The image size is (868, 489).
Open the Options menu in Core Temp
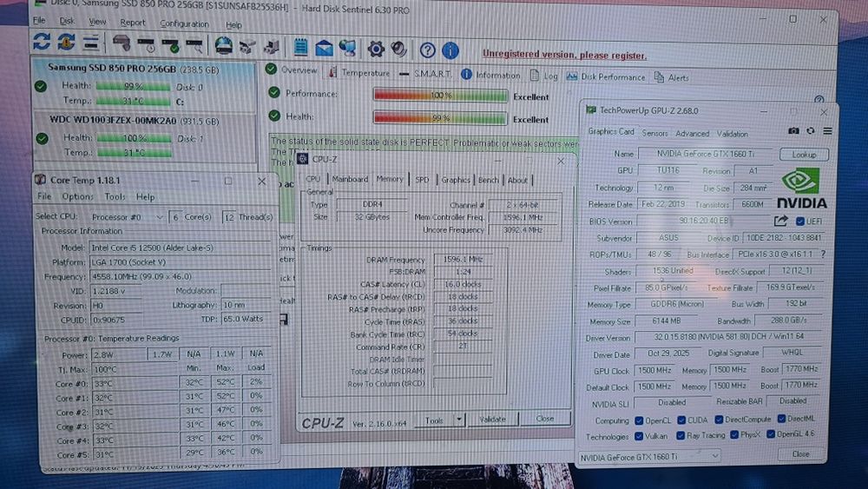[x=77, y=196]
